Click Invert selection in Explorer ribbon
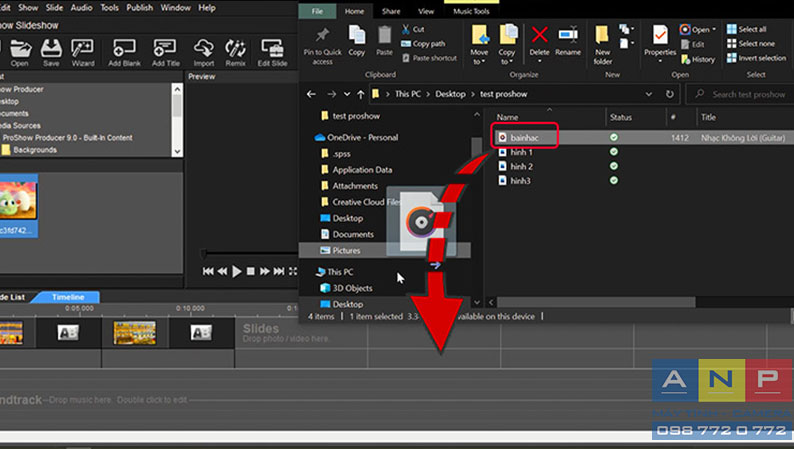 pos(757,58)
